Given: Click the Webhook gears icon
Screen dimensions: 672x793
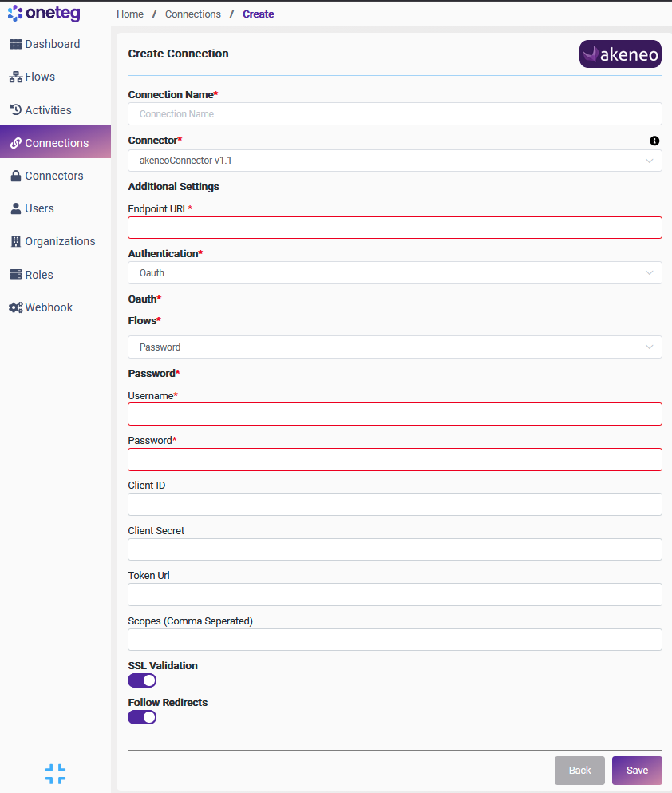Looking at the screenshot, I should [x=15, y=307].
